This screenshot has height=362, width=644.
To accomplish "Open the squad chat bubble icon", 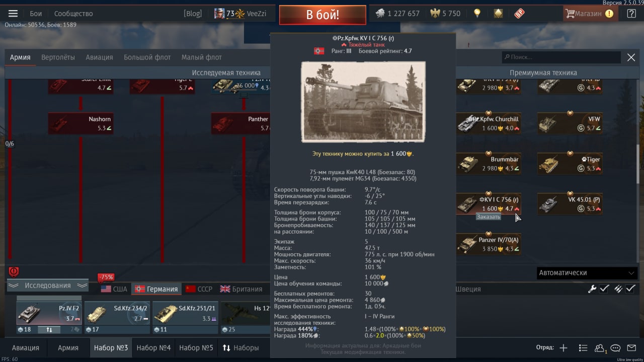I will tap(616, 348).
